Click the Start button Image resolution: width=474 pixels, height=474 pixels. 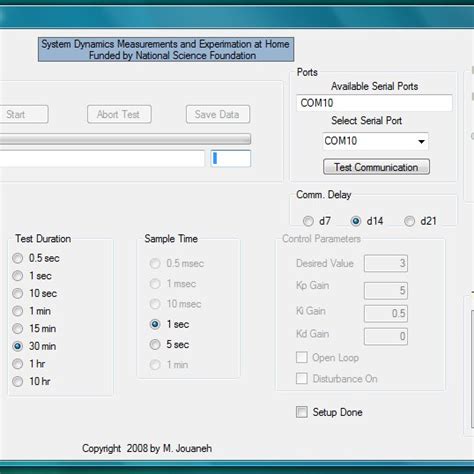(23, 114)
